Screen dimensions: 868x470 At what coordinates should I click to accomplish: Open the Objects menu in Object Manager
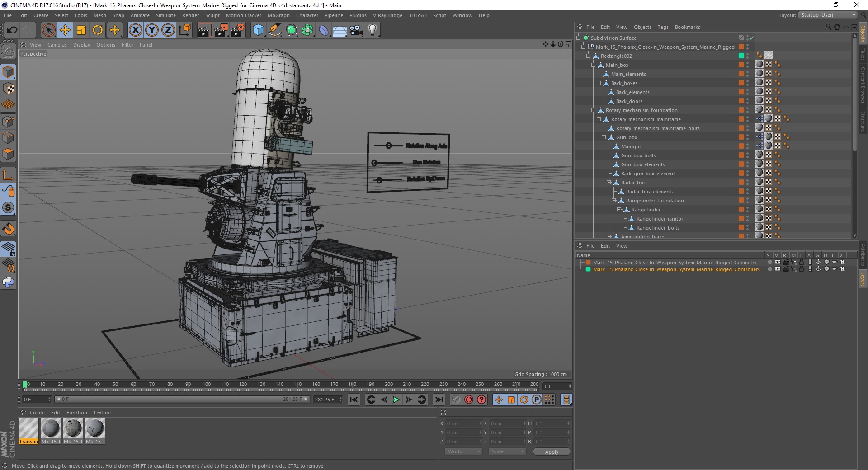(x=642, y=27)
